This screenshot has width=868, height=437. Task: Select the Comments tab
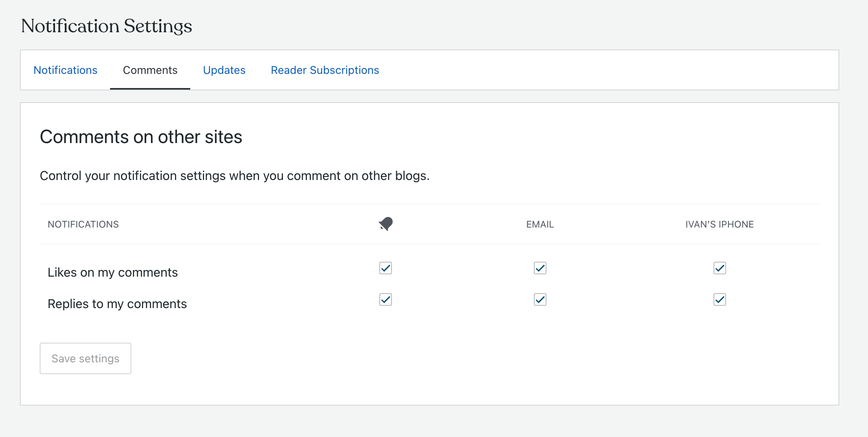(x=150, y=70)
